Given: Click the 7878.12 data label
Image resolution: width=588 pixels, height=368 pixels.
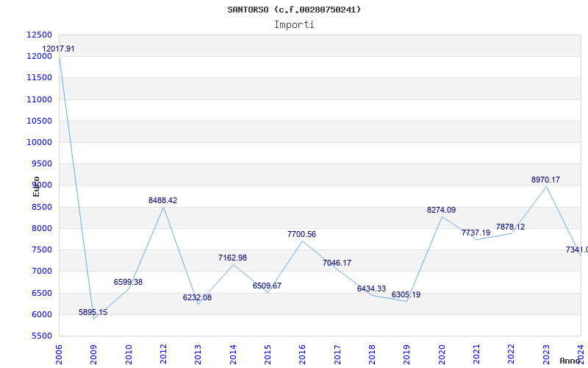Looking at the screenshot, I should point(510,227).
